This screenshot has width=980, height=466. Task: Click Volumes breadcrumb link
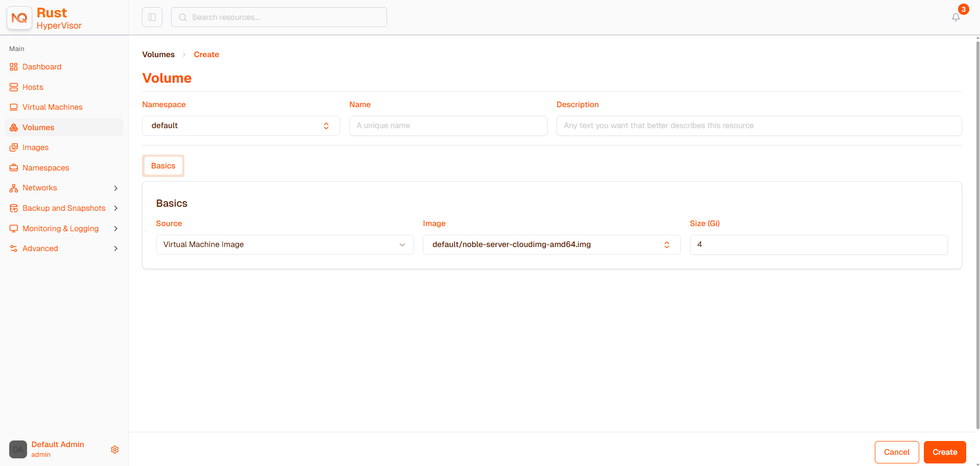158,55
